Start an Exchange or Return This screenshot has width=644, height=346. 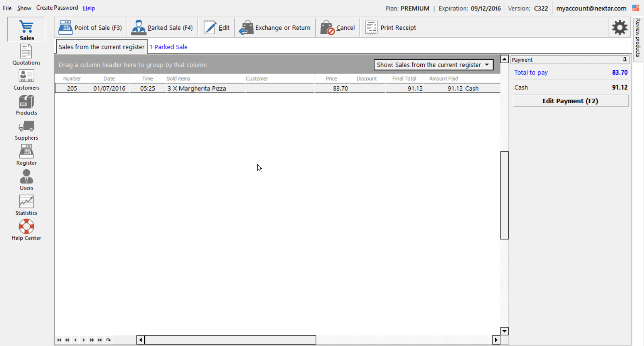click(275, 28)
